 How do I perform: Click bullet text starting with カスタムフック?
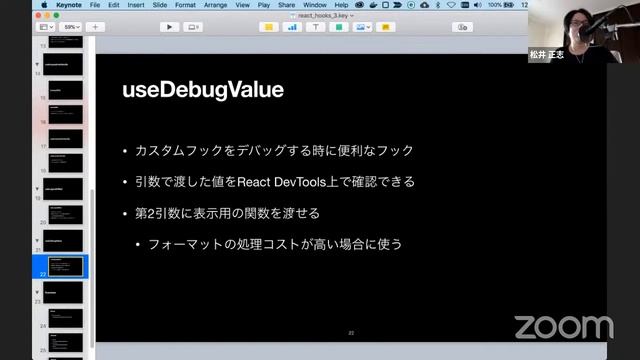[x=274, y=150]
